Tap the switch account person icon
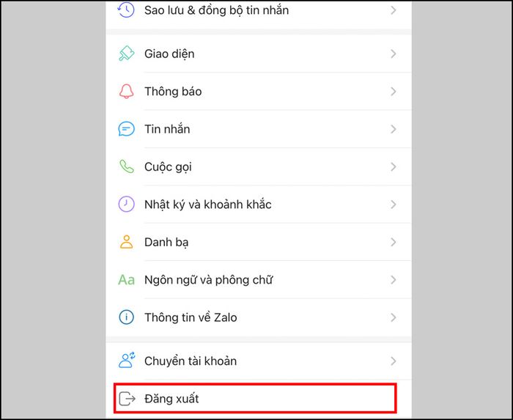This screenshot has width=513, height=420. pos(127,360)
